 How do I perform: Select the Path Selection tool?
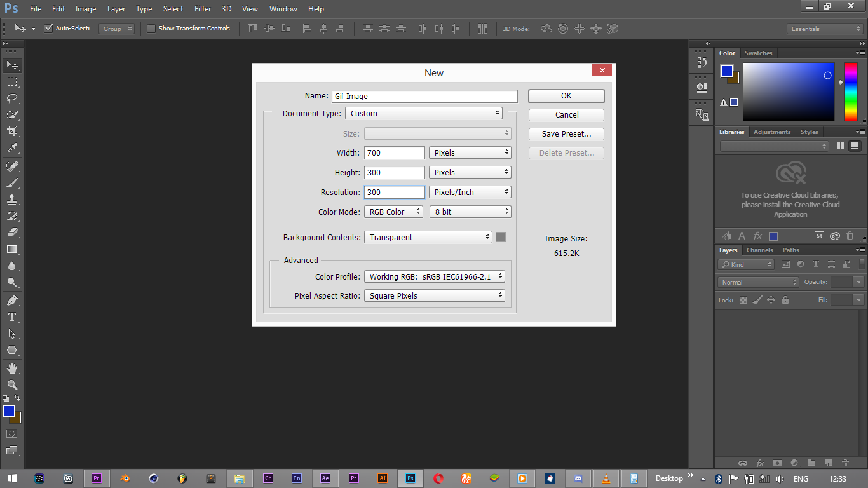12,333
